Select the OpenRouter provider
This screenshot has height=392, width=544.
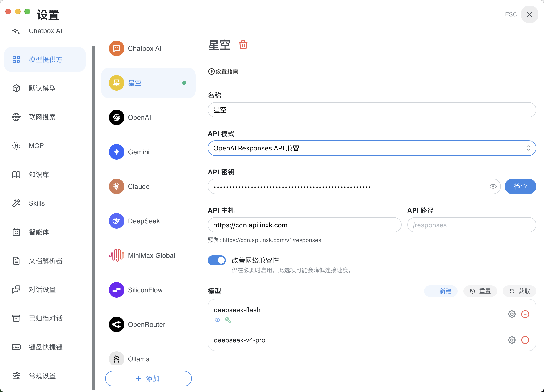[x=148, y=324]
